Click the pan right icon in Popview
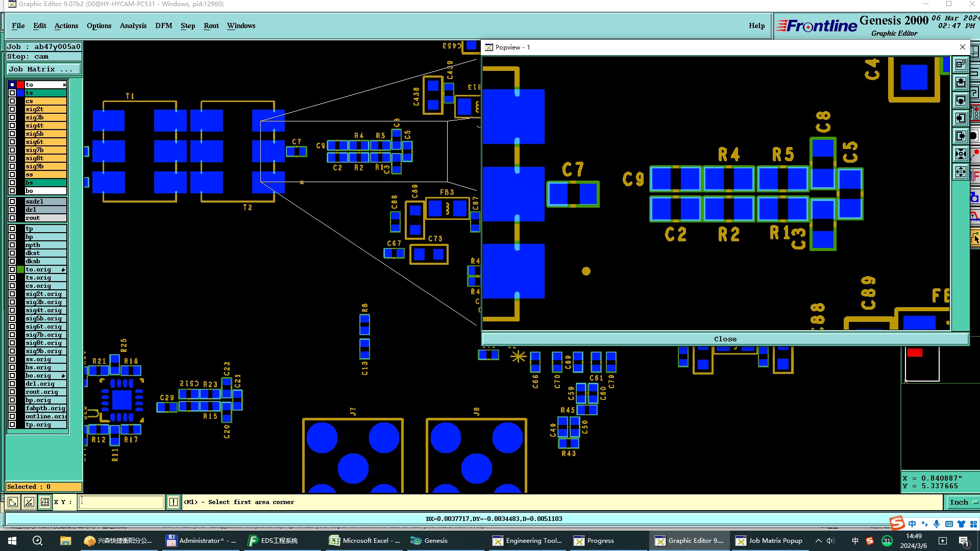This screenshot has height=551, width=980. click(961, 136)
